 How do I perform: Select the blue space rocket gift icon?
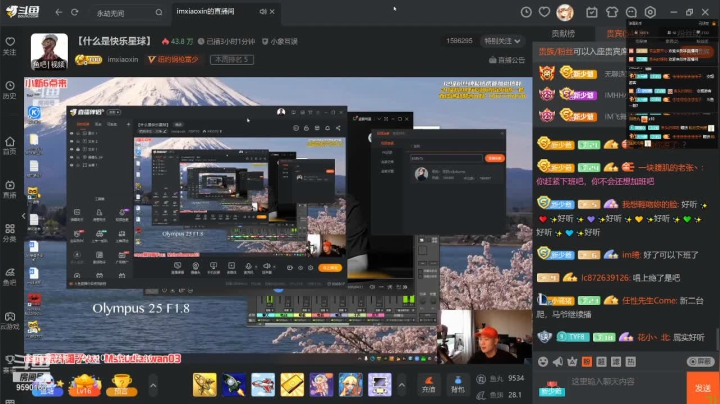click(234, 385)
